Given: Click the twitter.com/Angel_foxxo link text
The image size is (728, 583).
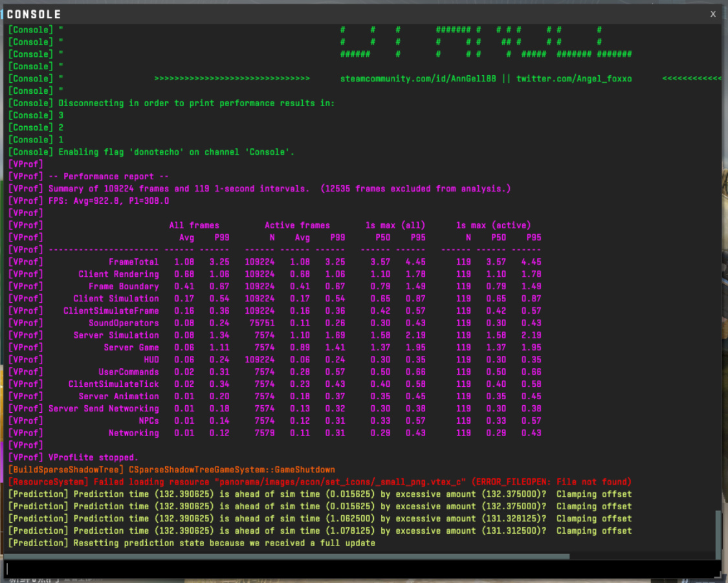Looking at the screenshot, I should [574, 78].
